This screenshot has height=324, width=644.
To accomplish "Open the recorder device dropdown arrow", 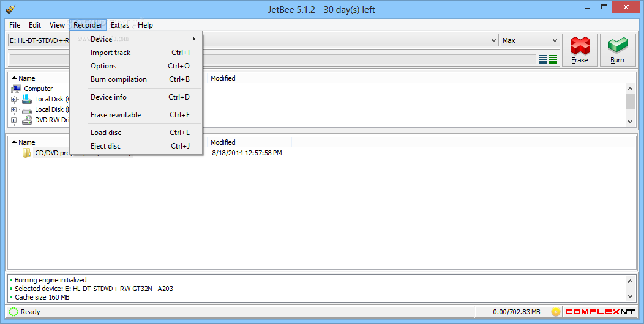I will tap(493, 40).
